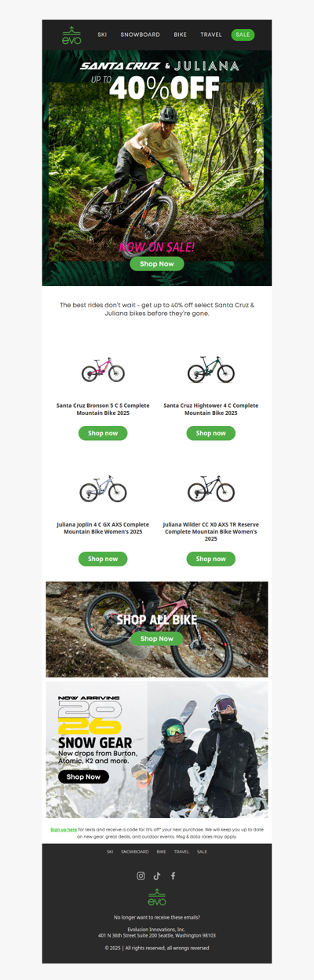Screen dimensions: 314x980
Task: Open TRAVEL in the top navigation
Action: (211, 35)
